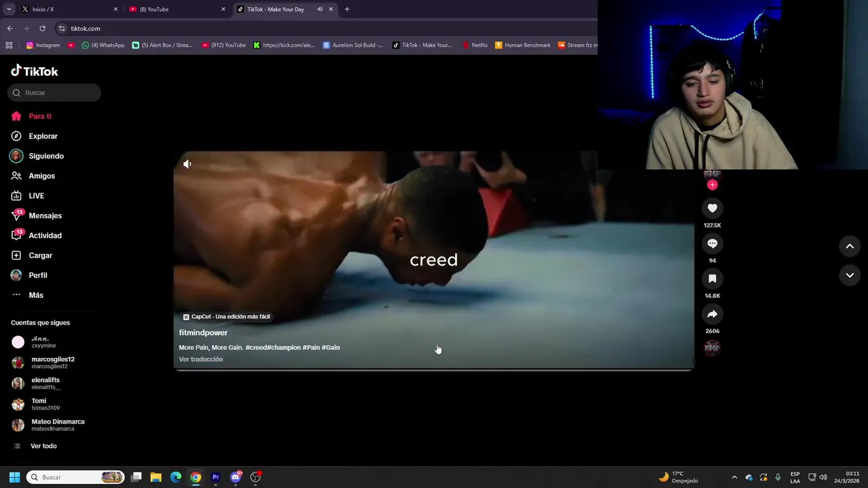Open followed account elenalifts
Screen dimensions: 868x488
click(x=37, y=384)
